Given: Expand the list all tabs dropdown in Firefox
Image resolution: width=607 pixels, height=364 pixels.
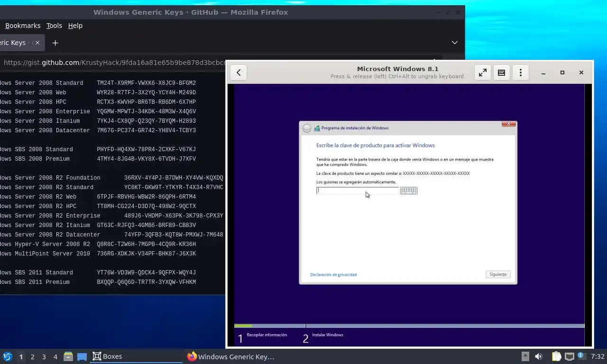Looking at the screenshot, I should tap(454, 43).
